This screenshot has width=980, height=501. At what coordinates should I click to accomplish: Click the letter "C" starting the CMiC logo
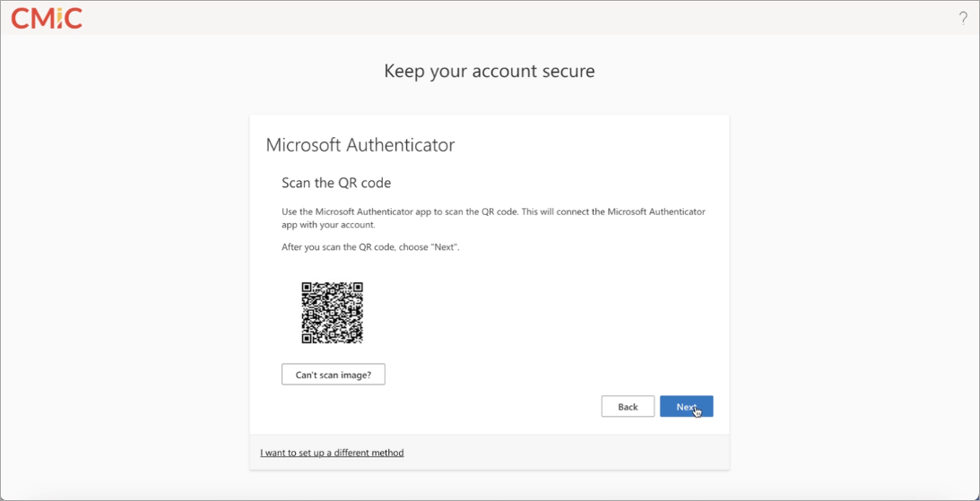tap(21, 19)
